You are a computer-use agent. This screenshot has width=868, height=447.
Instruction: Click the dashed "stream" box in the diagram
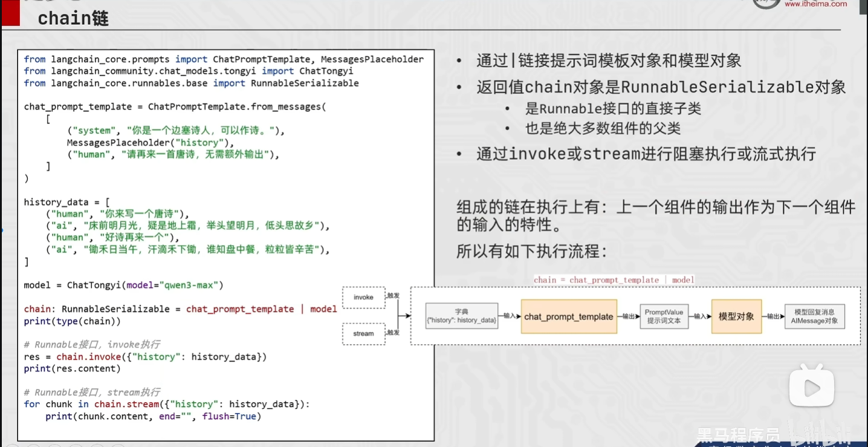(364, 334)
